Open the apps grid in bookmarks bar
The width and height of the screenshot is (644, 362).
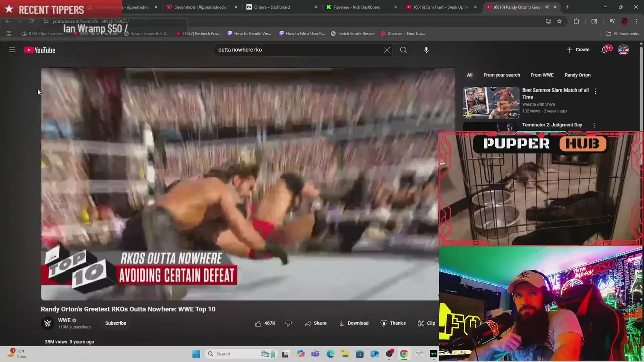coord(9,33)
